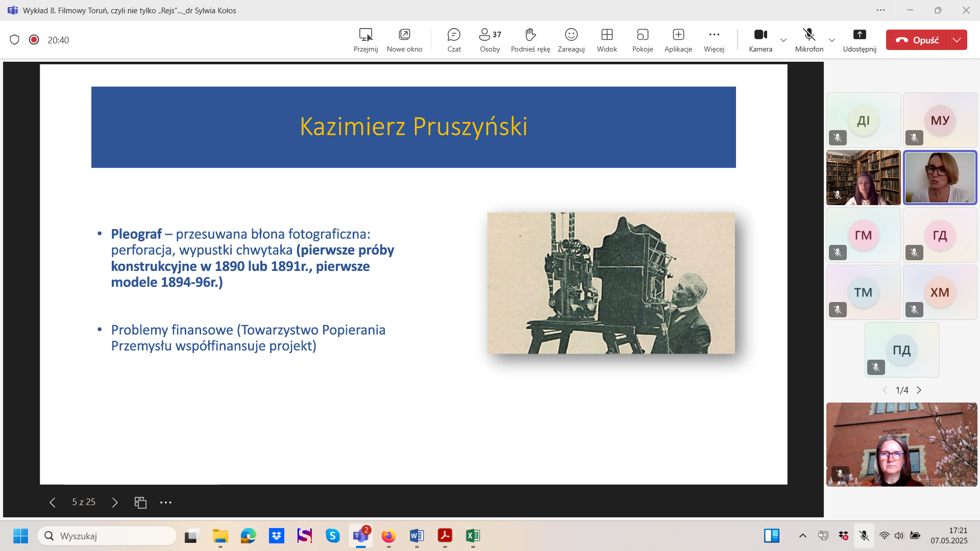Image resolution: width=980 pixels, height=551 pixels.
Task: Click the Udostępnij share screen icon
Action: pos(859,35)
